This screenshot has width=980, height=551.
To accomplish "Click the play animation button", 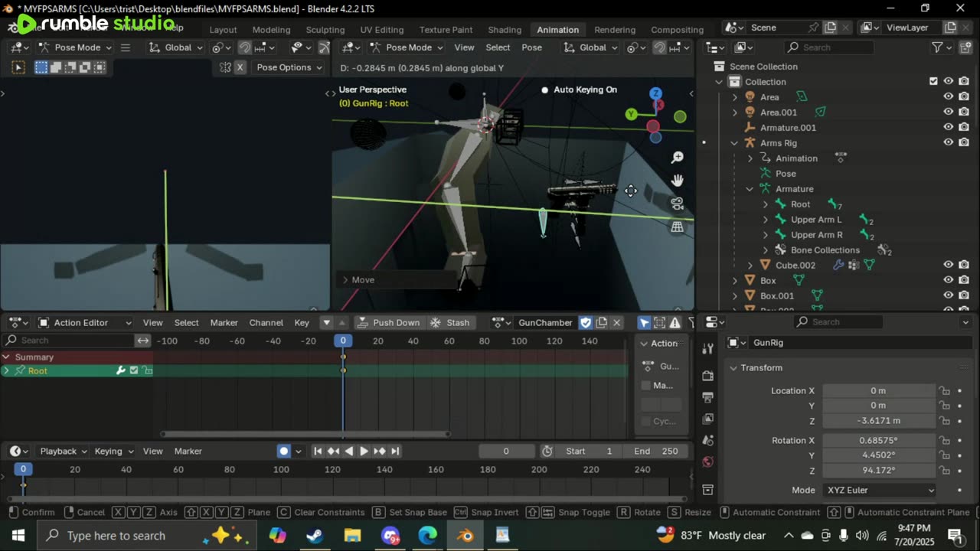I will click(x=364, y=451).
